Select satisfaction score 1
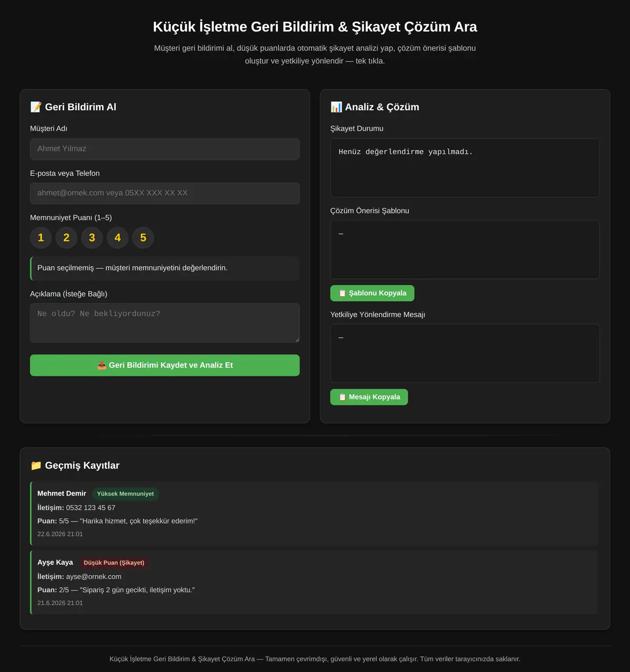This screenshot has height=672, width=630. (x=41, y=238)
